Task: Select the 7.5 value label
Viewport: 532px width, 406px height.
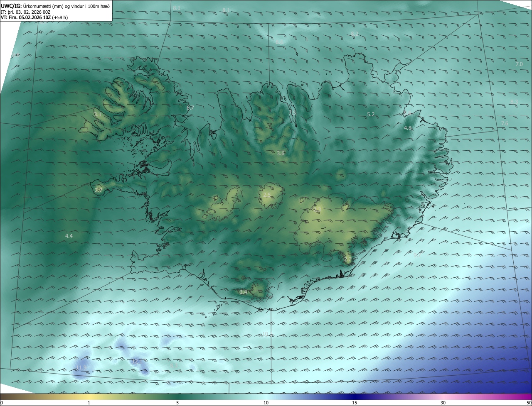Action: pyautogui.click(x=293, y=113)
